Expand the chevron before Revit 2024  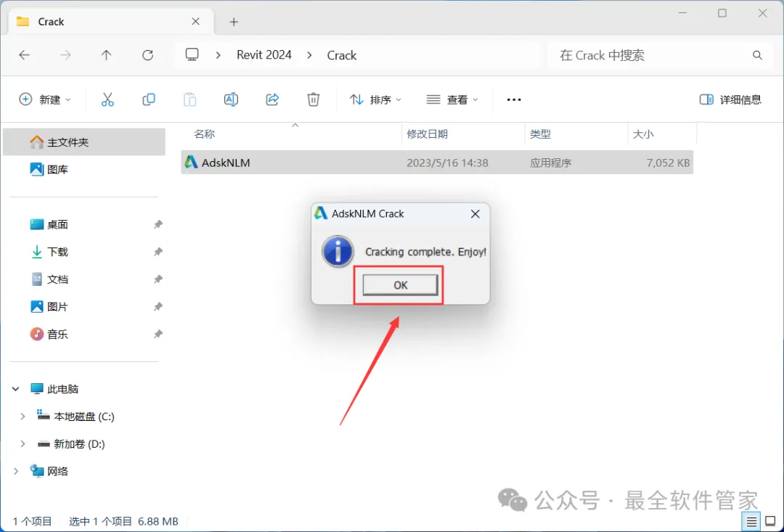pos(218,55)
